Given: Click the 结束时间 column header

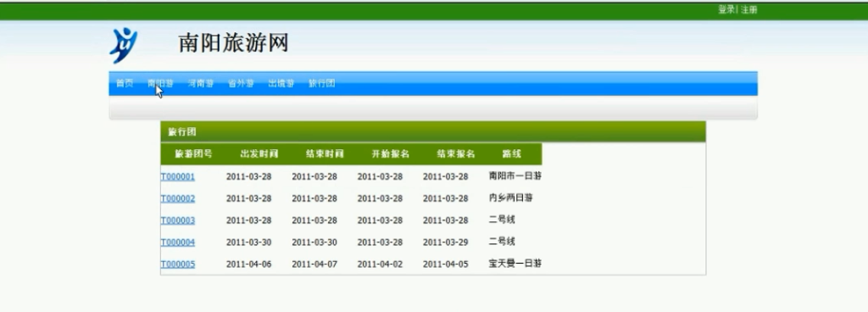Looking at the screenshot, I should pyautogui.click(x=325, y=153).
